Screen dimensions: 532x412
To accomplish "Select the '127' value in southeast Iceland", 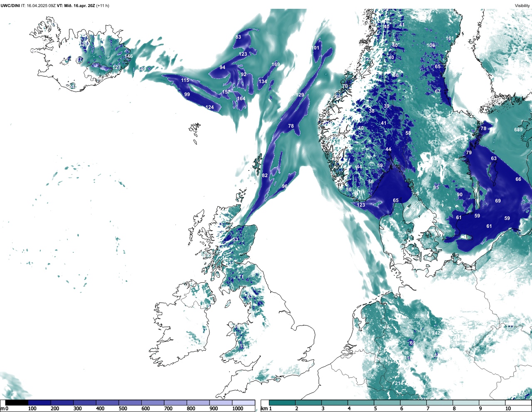I will coord(117,67).
